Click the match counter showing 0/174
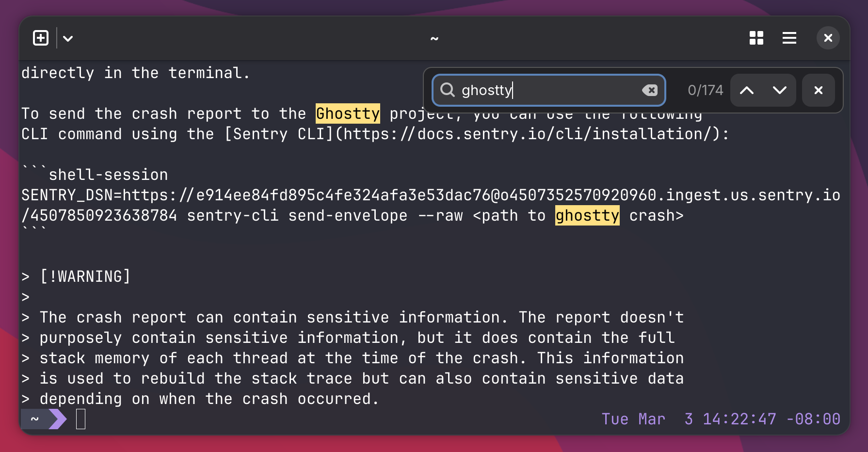868x452 pixels. [705, 90]
